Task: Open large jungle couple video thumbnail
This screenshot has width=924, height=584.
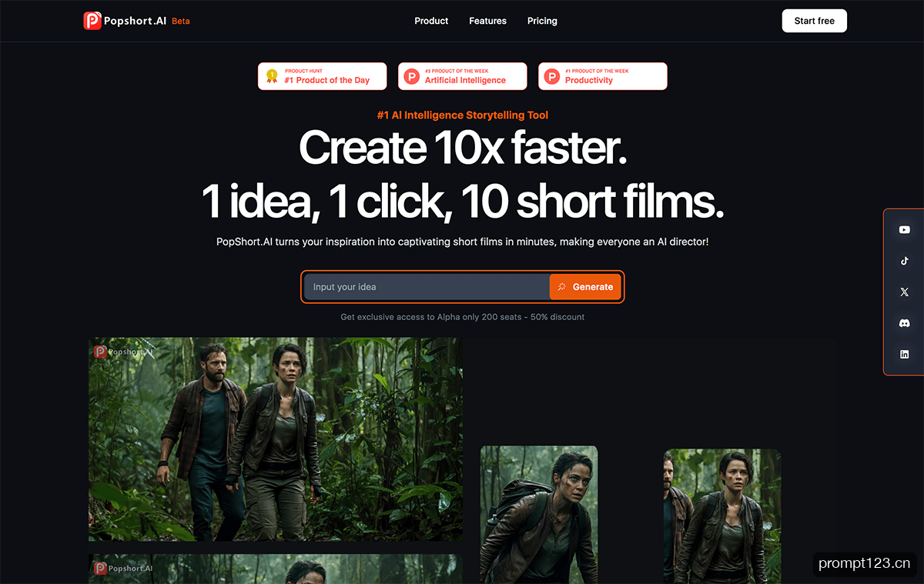Action: pos(276,439)
